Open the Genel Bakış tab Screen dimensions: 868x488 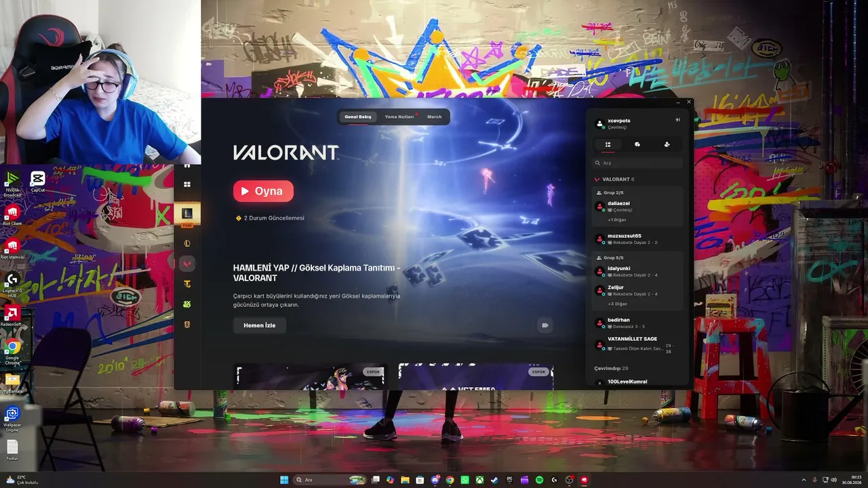[x=358, y=117]
